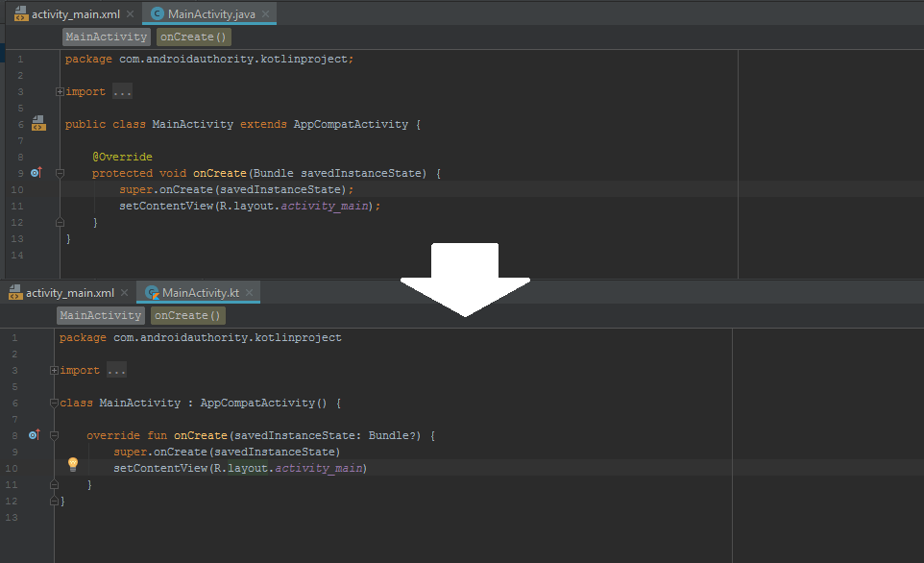Viewport: 924px width, 563px height.
Task: Click the overriding method gutter icon on onCreate in Java
Action: click(36, 172)
